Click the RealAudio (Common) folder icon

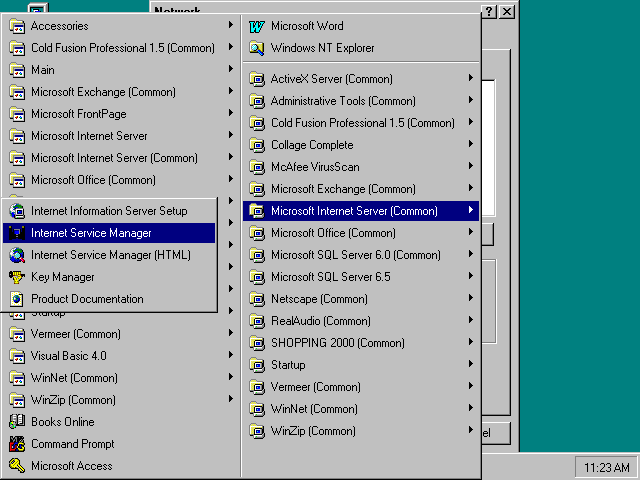click(257, 321)
